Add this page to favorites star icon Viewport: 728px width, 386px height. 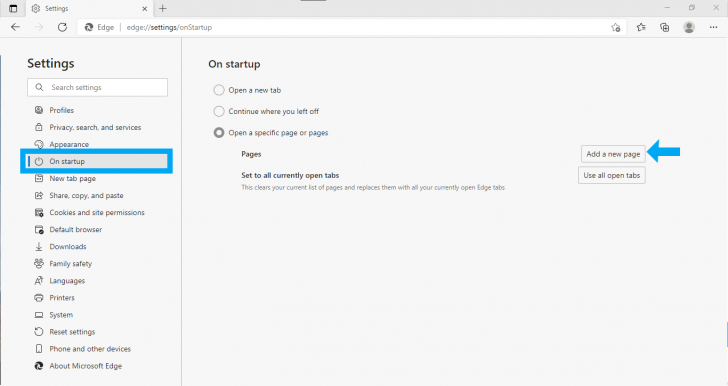[x=616, y=27]
